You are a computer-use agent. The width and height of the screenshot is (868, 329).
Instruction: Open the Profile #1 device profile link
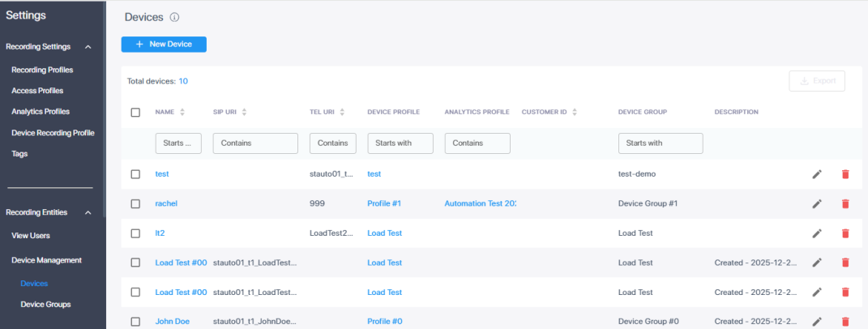point(384,203)
